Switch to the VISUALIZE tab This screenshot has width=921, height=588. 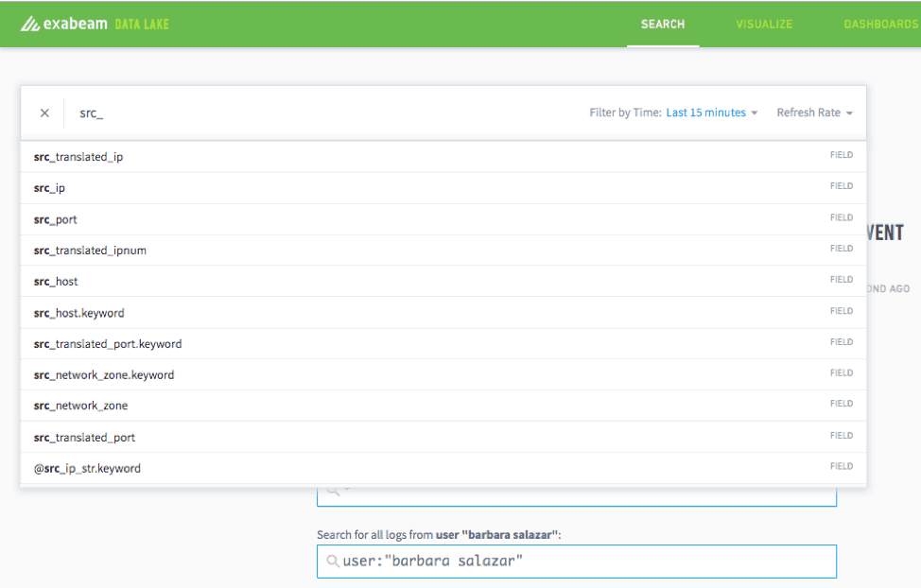coord(764,24)
